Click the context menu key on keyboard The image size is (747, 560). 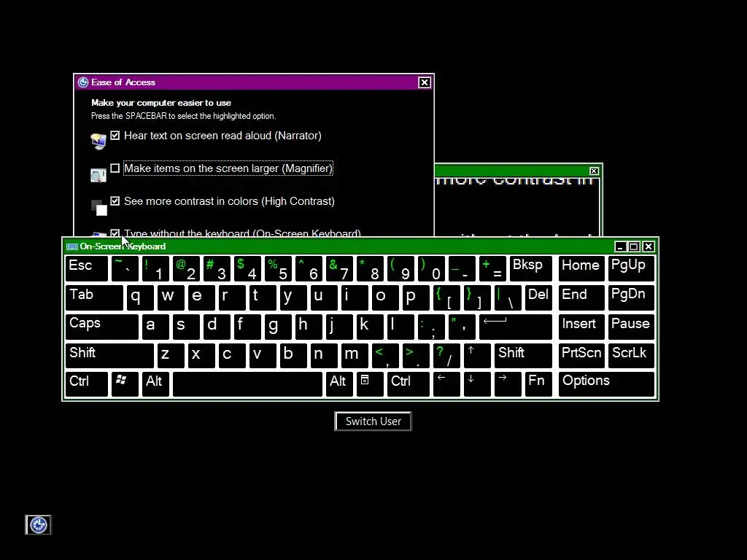click(x=370, y=384)
